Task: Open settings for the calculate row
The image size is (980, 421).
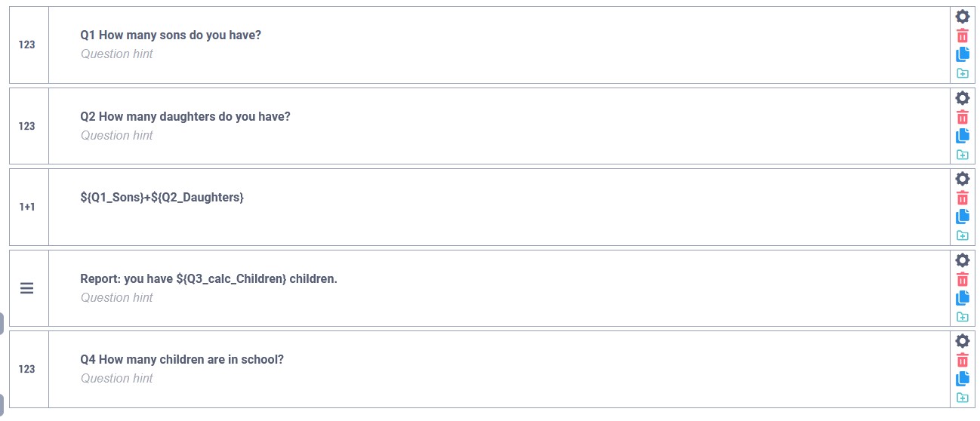Action: pos(962,179)
